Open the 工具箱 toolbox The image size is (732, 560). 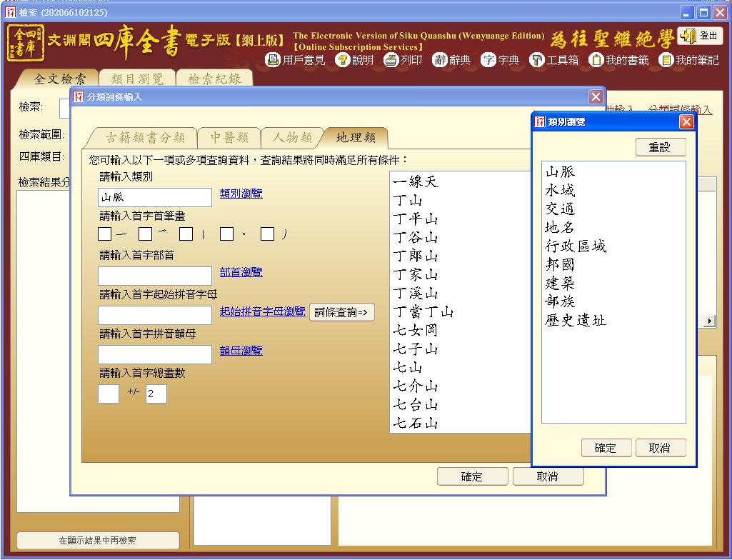pos(537,61)
